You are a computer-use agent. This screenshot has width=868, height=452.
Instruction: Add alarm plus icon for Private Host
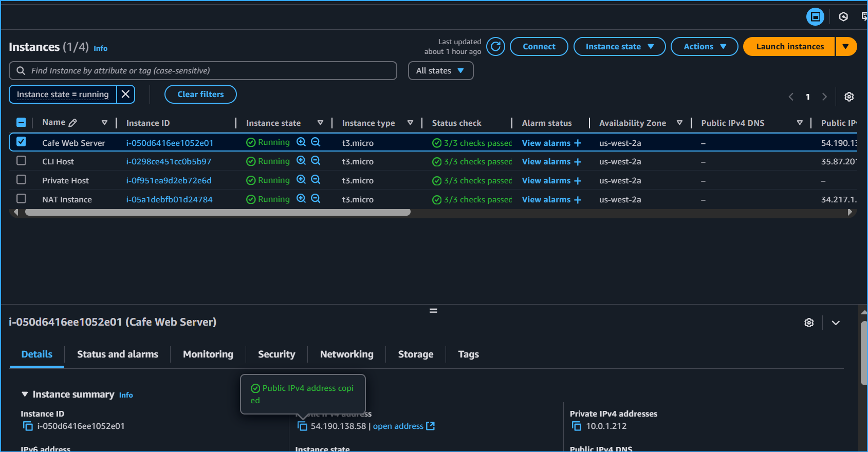tap(578, 181)
